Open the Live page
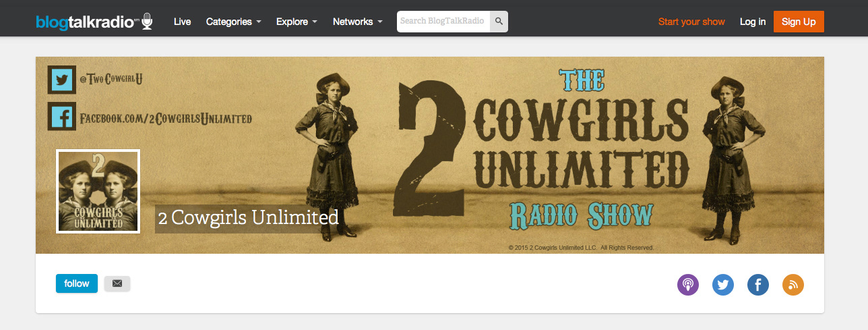 (x=182, y=22)
